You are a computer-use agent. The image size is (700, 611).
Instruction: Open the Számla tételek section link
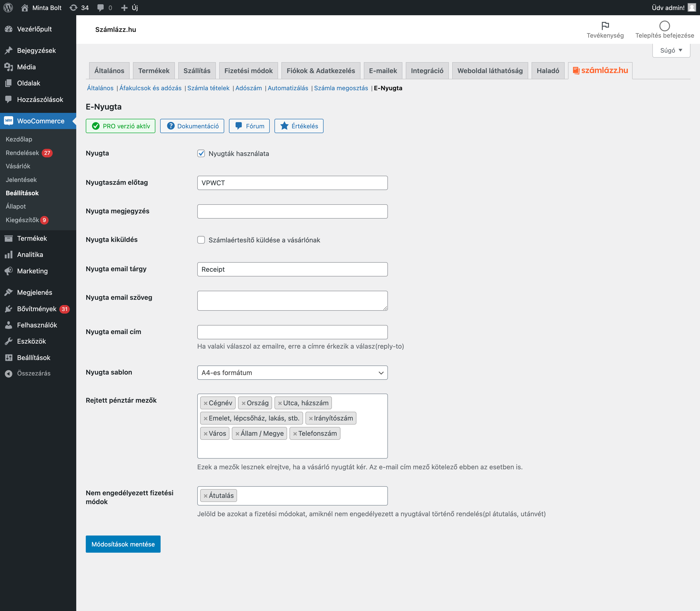[208, 88]
